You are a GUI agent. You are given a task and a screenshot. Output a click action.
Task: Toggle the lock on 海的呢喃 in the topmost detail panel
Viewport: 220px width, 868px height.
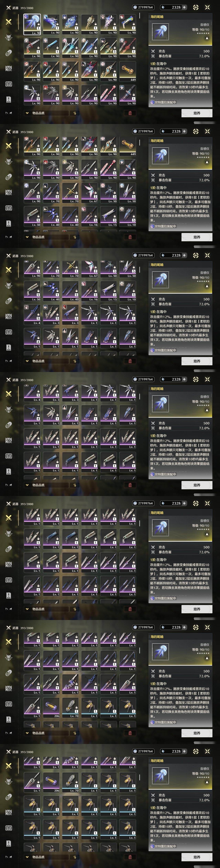207,38
